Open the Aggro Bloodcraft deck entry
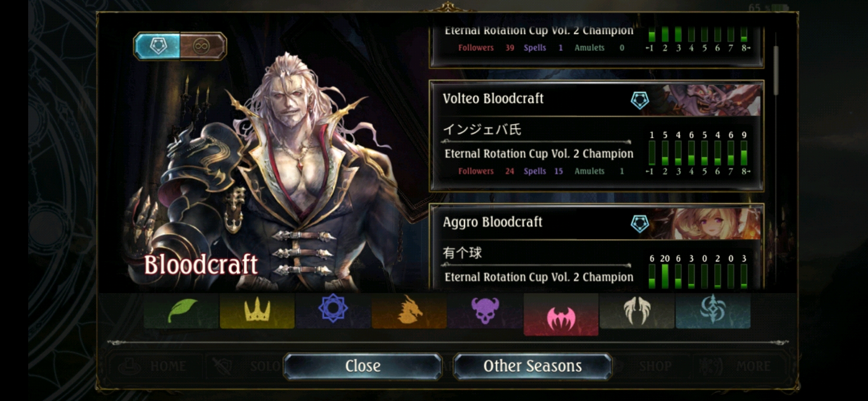 pyautogui.click(x=596, y=247)
